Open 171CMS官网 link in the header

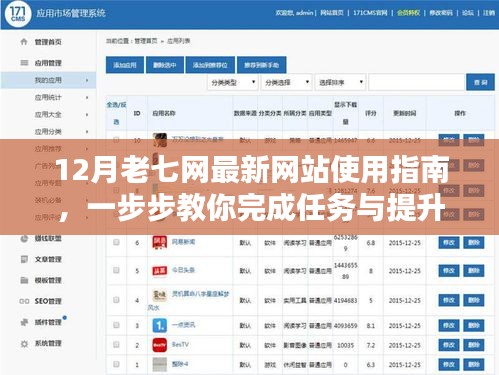[x=370, y=13]
